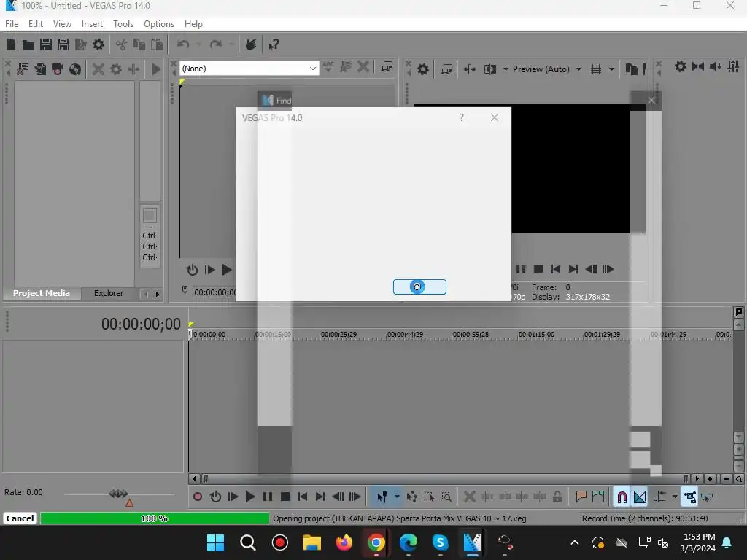This screenshot has width=747, height=560.
Task: Click the dialog's question mark help button
Action: coord(462,117)
